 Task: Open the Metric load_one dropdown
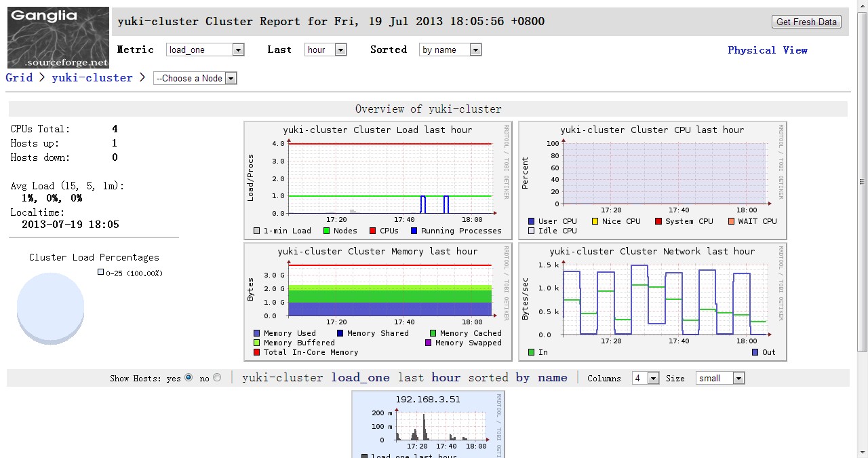point(205,50)
